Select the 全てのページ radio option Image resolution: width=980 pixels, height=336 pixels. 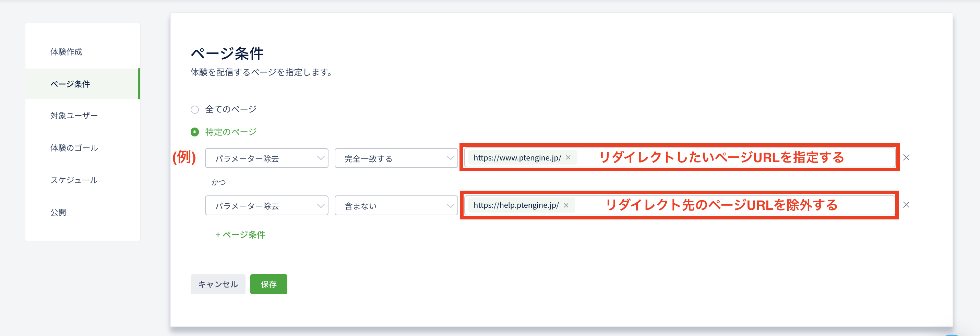(x=195, y=110)
